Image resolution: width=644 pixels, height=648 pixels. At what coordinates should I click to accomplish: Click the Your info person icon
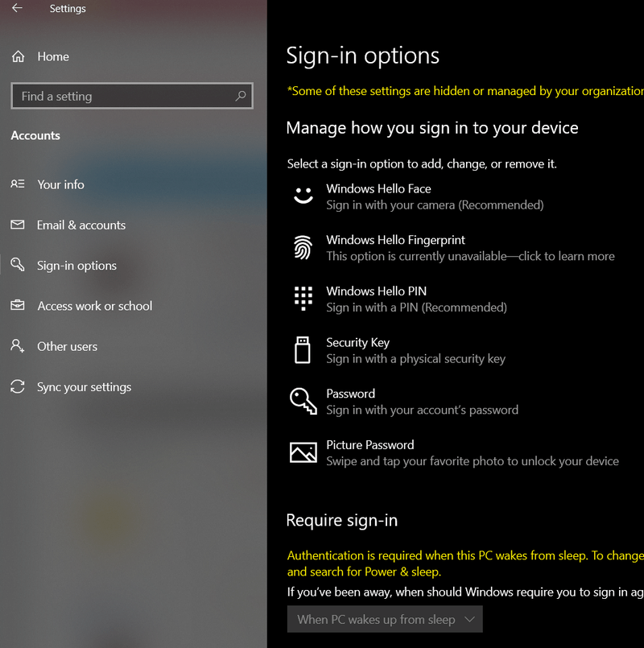point(18,184)
